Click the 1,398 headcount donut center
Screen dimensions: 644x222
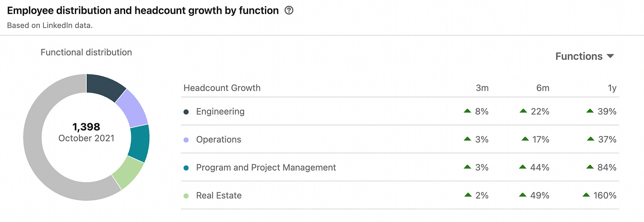[86, 132]
